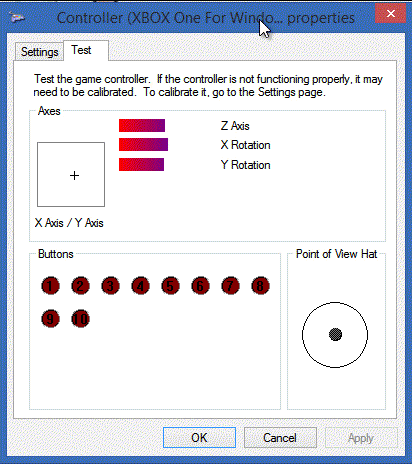Image resolution: width=412 pixels, height=464 pixels.
Task: Click the Cancel button
Action: [280, 438]
